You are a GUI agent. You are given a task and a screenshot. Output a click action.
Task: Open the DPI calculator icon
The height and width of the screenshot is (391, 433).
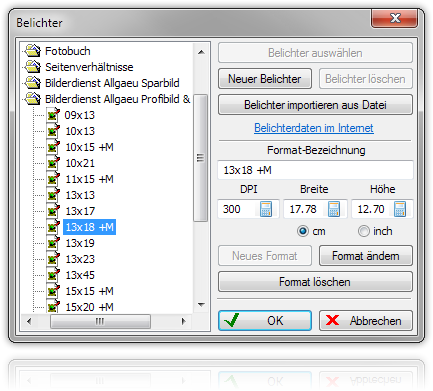pos(266,209)
